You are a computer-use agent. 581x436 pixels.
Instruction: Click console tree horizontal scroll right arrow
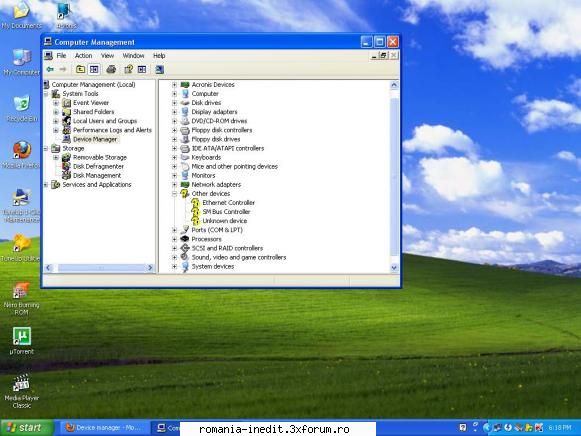pos(150,267)
